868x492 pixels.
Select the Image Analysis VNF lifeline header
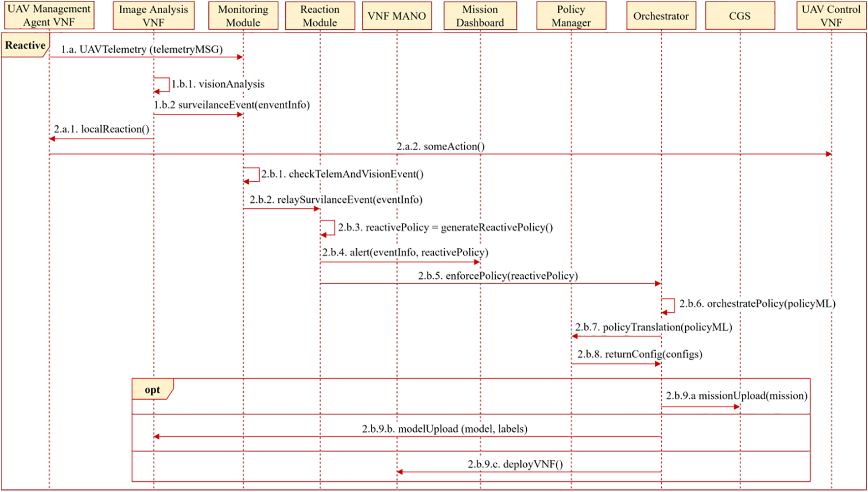[154, 15]
